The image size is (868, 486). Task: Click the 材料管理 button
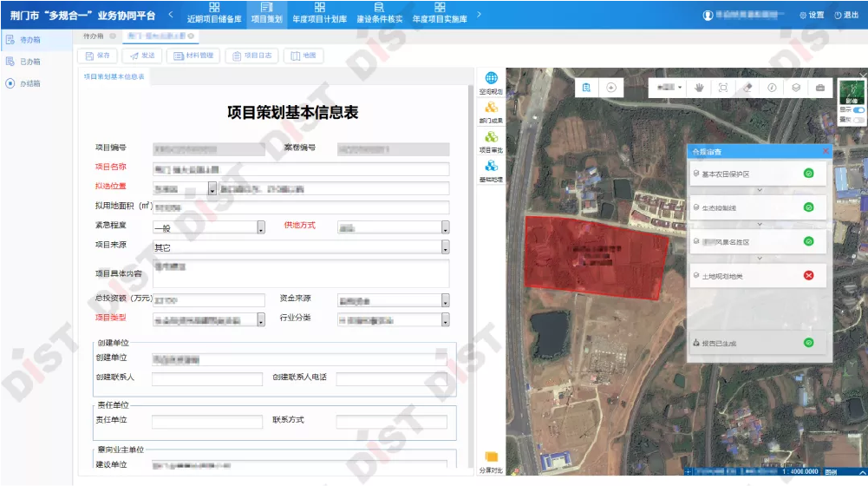click(x=193, y=56)
